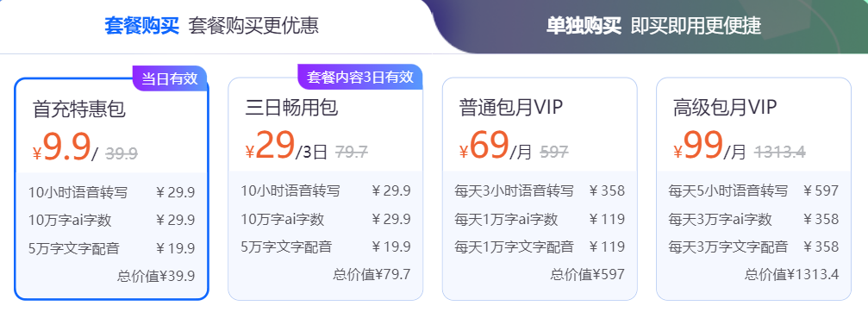Click the 总价值¥597 text
This screenshot has height=312, width=868.
587,274
